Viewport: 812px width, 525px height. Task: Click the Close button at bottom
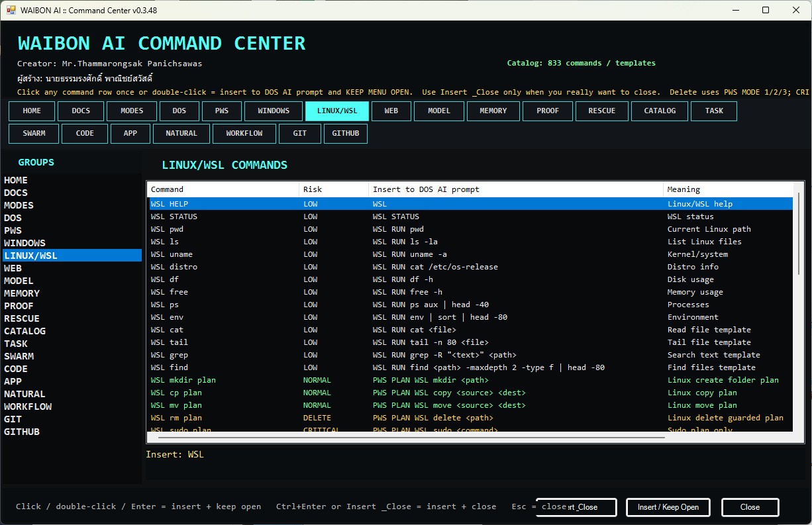750,507
